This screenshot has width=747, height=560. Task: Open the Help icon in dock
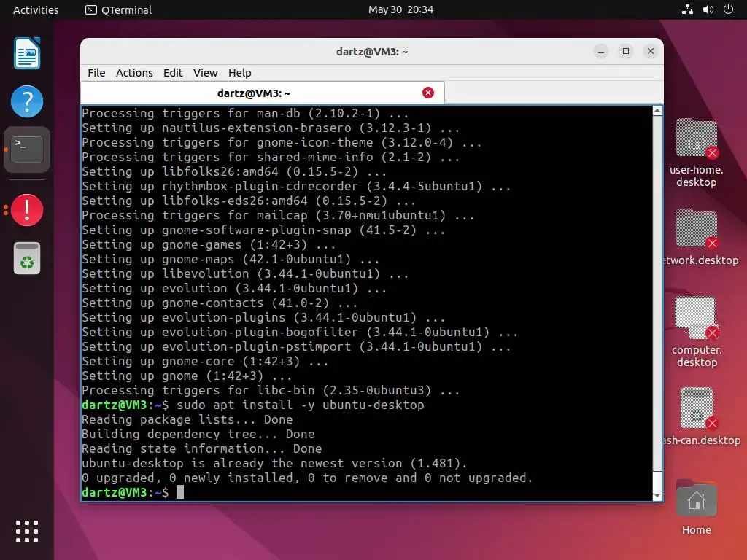[x=27, y=101]
